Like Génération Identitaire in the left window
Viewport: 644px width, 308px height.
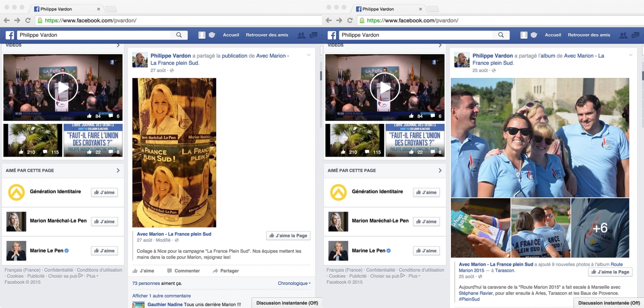[104, 192]
